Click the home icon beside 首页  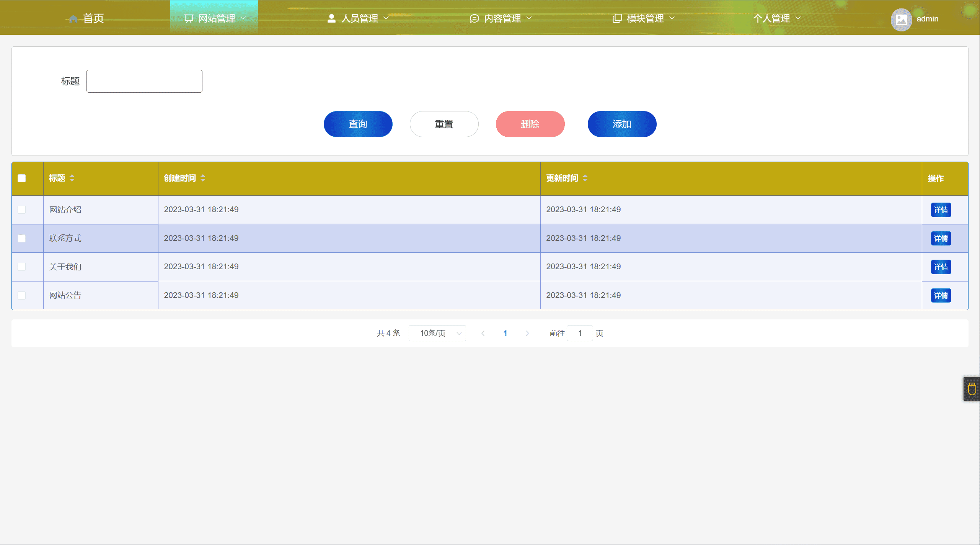[x=73, y=19]
